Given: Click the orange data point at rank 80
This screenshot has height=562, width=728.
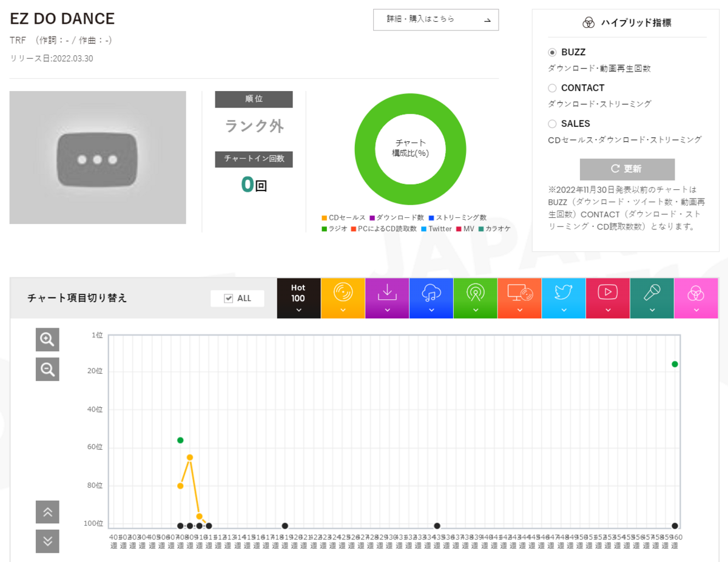Looking at the screenshot, I should tap(180, 486).
